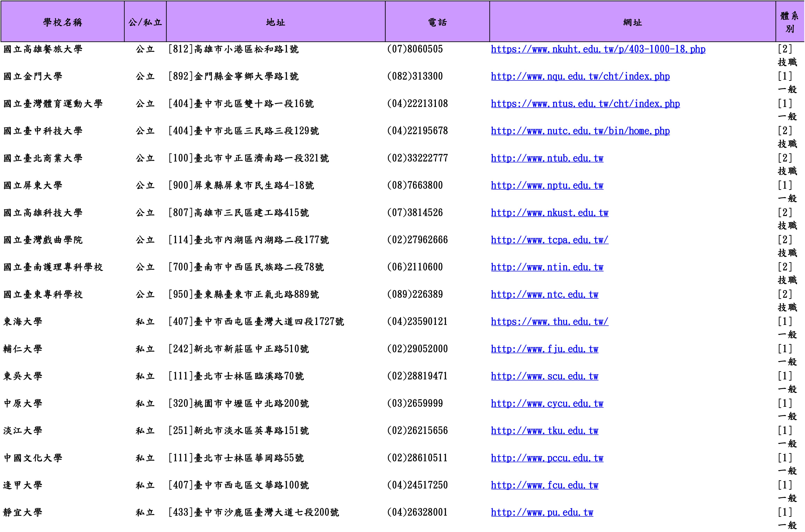Visit the www.scu.edu.tw link
805x532 pixels.
tap(544, 376)
